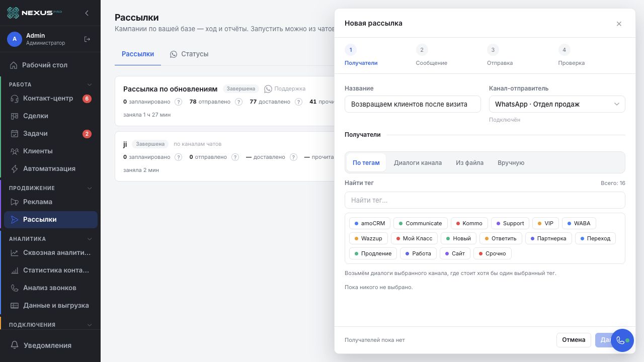Screen dimensions: 644x362
Task: Open Уведомления at the sidebar bottom
Action: pyautogui.click(x=50, y=345)
